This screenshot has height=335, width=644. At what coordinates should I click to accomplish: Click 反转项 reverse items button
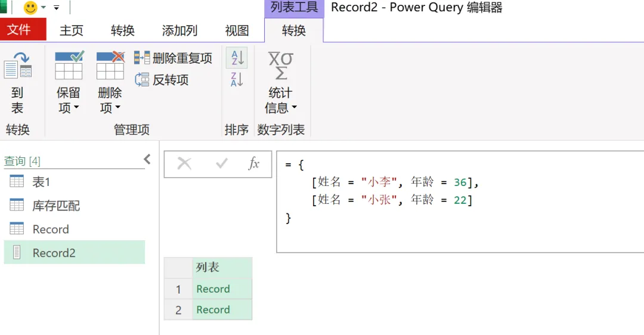(x=162, y=80)
